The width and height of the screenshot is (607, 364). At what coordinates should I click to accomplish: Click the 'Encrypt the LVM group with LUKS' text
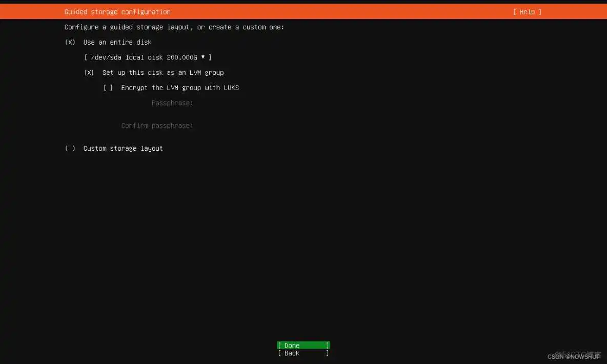click(x=180, y=88)
